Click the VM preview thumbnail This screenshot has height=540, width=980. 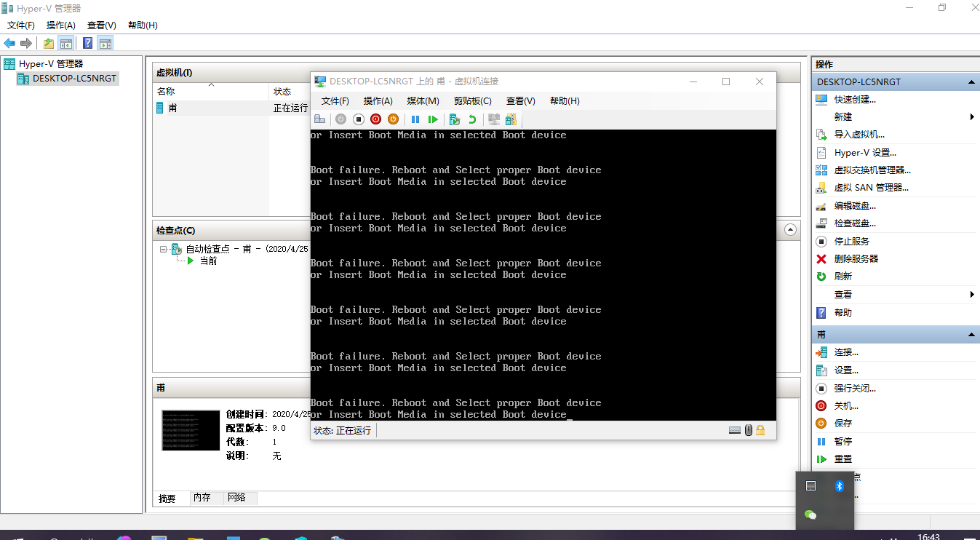[191, 430]
